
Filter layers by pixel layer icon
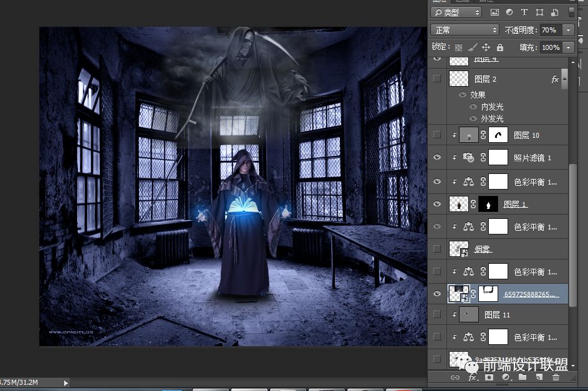point(494,12)
